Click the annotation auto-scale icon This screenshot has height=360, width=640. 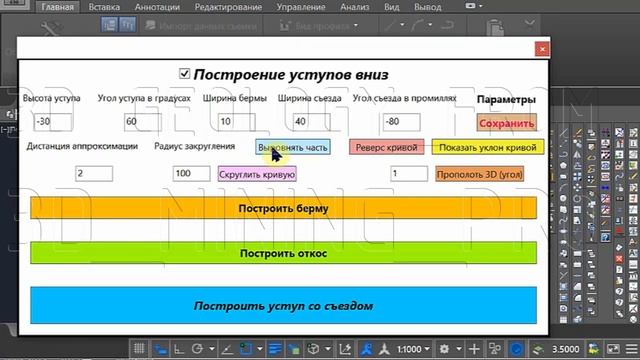(384, 349)
